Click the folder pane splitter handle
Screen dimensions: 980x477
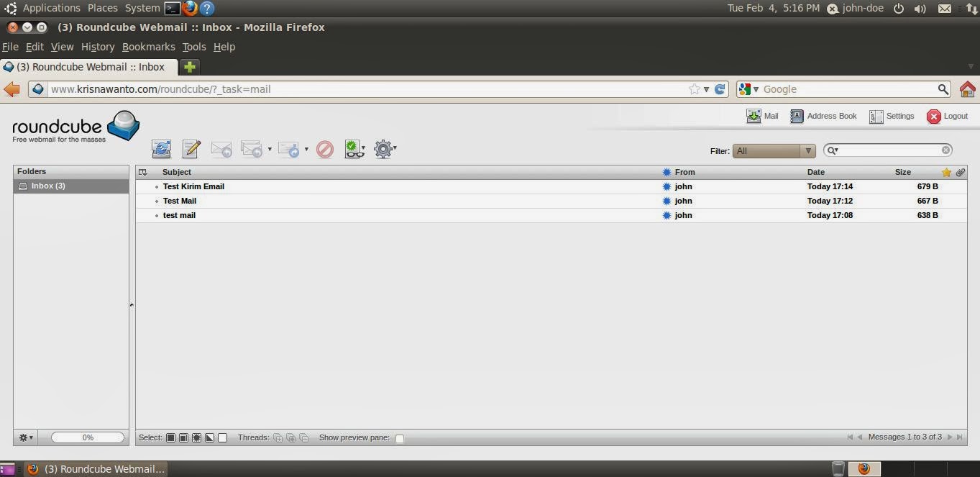tap(132, 305)
